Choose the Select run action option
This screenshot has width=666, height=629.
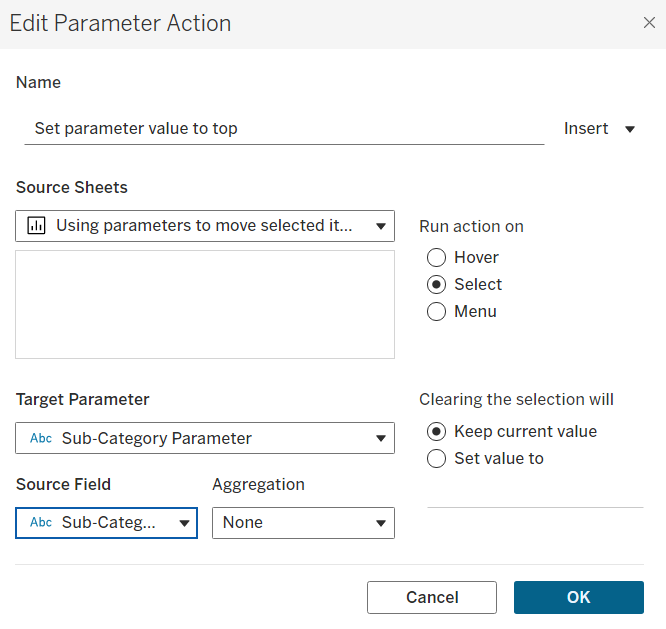(x=436, y=284)
